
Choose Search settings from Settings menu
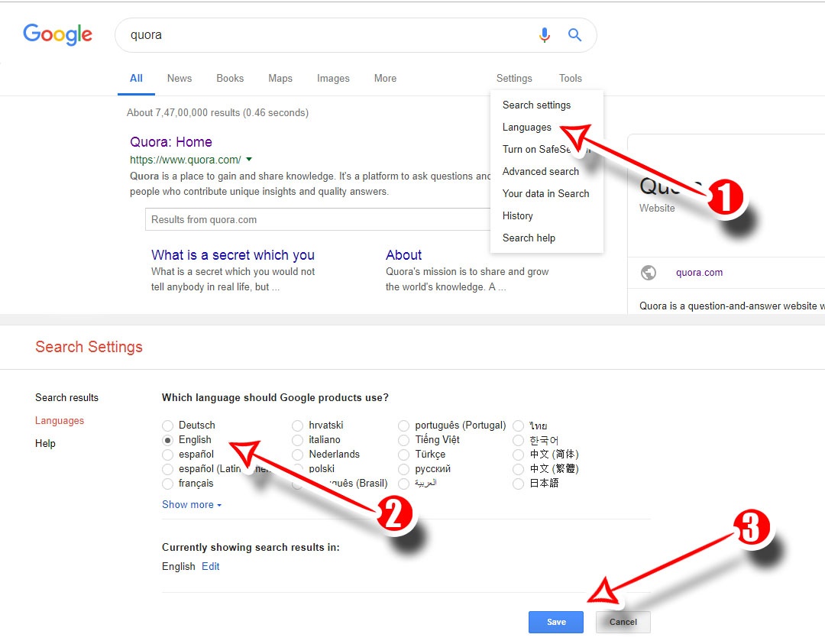[536, 105]
